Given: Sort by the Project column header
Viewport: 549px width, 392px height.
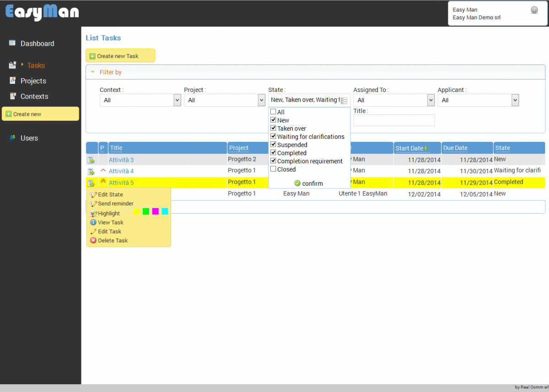Looking at the screenshot, I should coord(239,148).
